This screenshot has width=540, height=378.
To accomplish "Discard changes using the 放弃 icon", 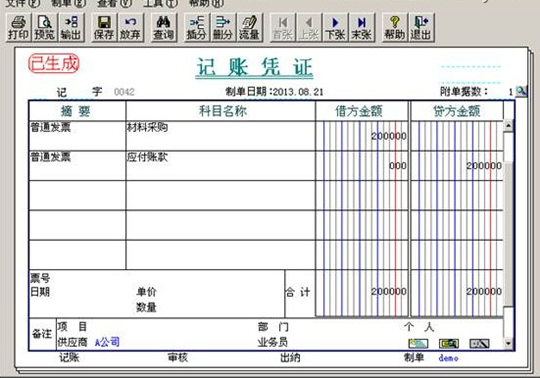I will [x=130, y=28].
